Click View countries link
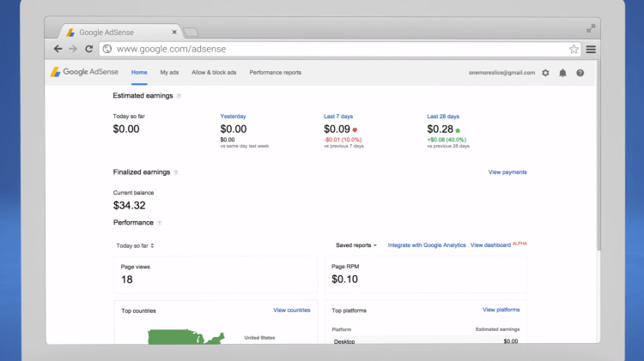 pyautogui.click(x=292, y=310)
